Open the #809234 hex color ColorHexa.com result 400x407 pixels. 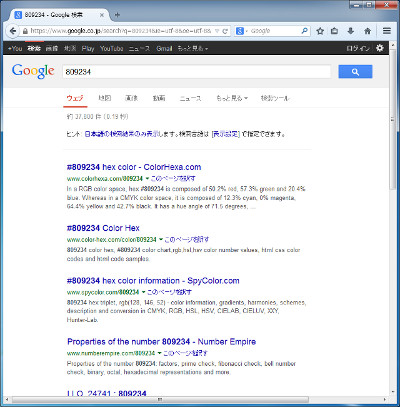coord(134,167)
